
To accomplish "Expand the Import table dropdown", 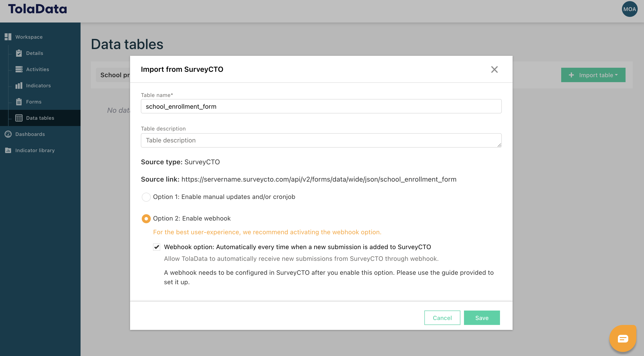I will tap(593, 75).
